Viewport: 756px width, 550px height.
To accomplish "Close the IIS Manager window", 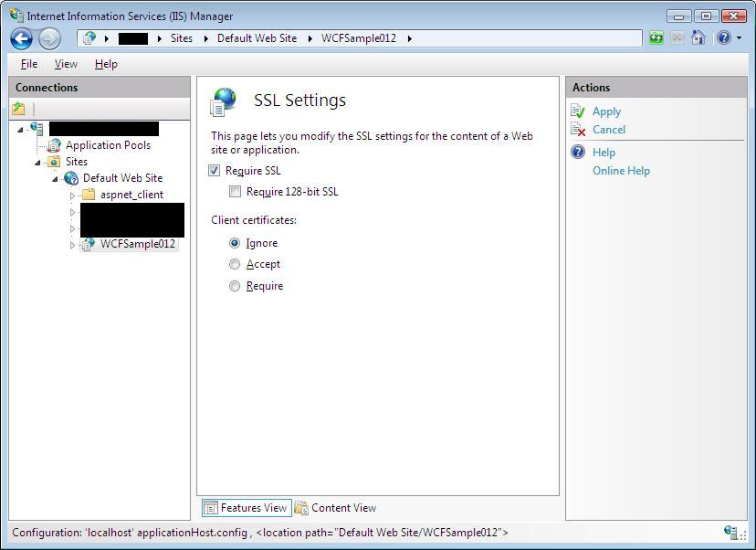I will click(x=734, y=16).
